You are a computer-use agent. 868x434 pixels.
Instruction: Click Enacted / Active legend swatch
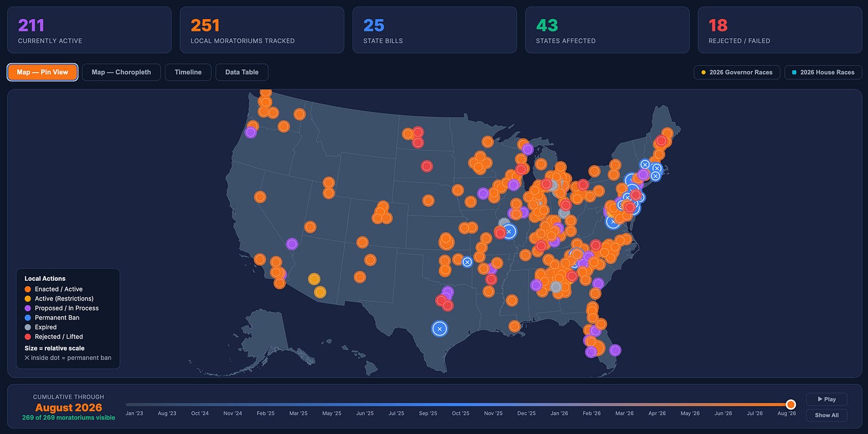click(x=27, y=289)
